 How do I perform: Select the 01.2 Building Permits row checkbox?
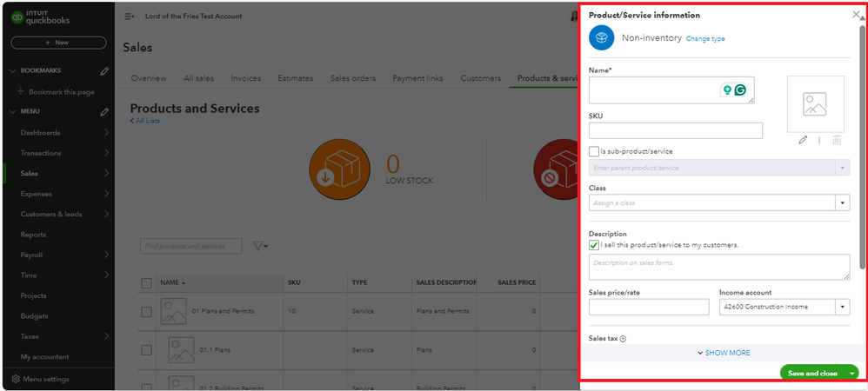pos(146,388)
